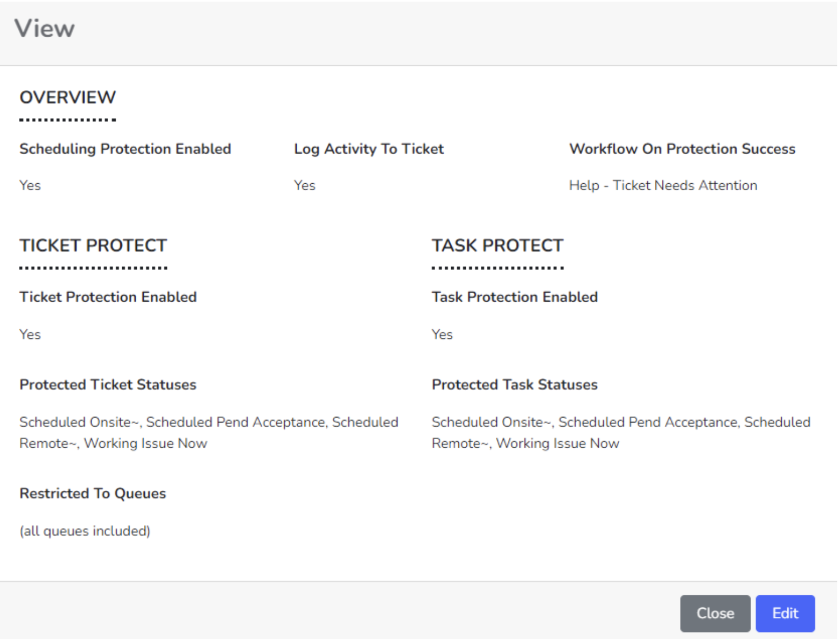Click the Task Protection Enabled label
This screenshot has width=840, height=639.
click(514, 297)
